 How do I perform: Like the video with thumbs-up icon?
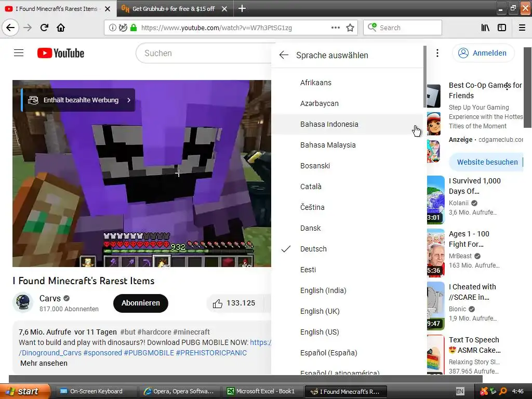(218, 303)
